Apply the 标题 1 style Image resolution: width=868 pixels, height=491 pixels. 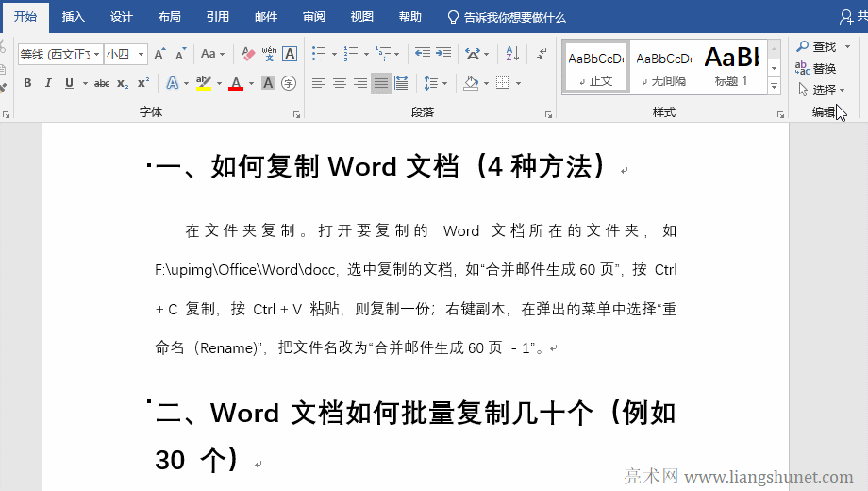pos(731,66)
